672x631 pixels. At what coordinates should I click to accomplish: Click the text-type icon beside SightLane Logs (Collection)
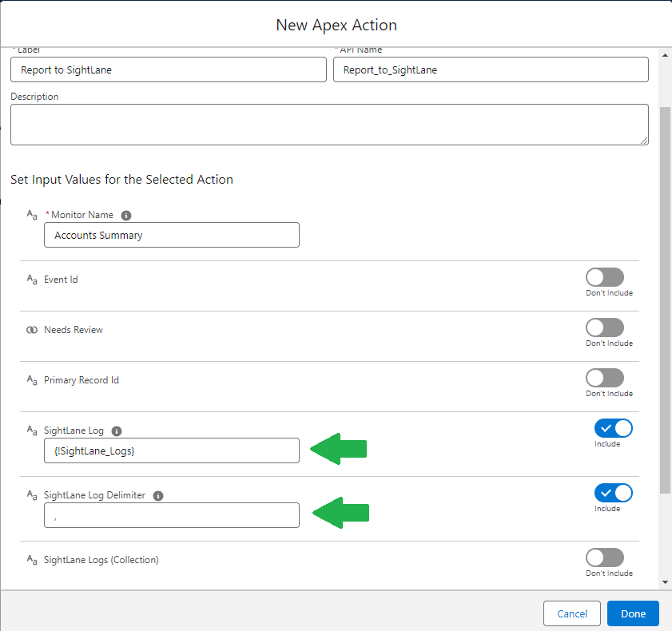pos(32,559)
